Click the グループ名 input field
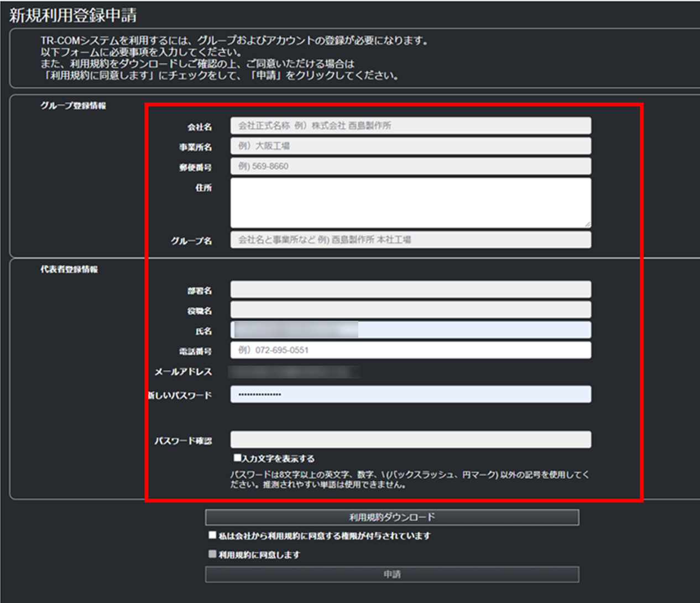 pos(410,240)
